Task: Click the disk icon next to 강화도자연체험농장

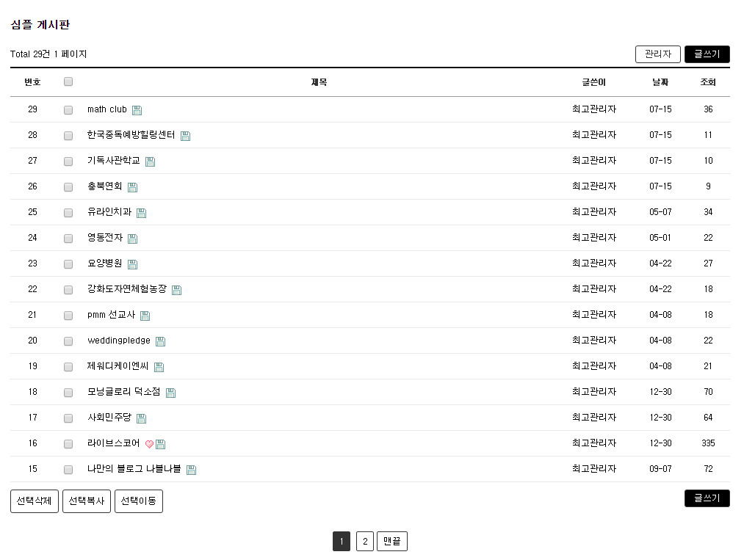Action: (x=176, y=290)
